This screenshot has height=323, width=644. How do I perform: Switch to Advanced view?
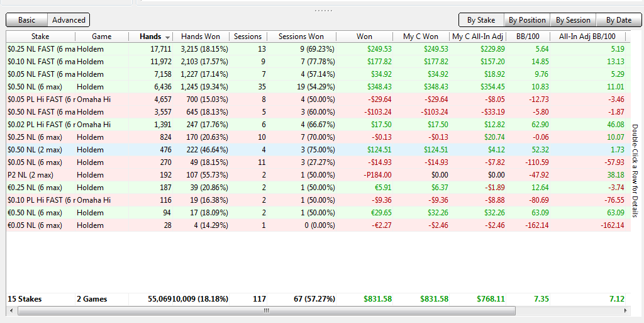(x=69, y=20)
